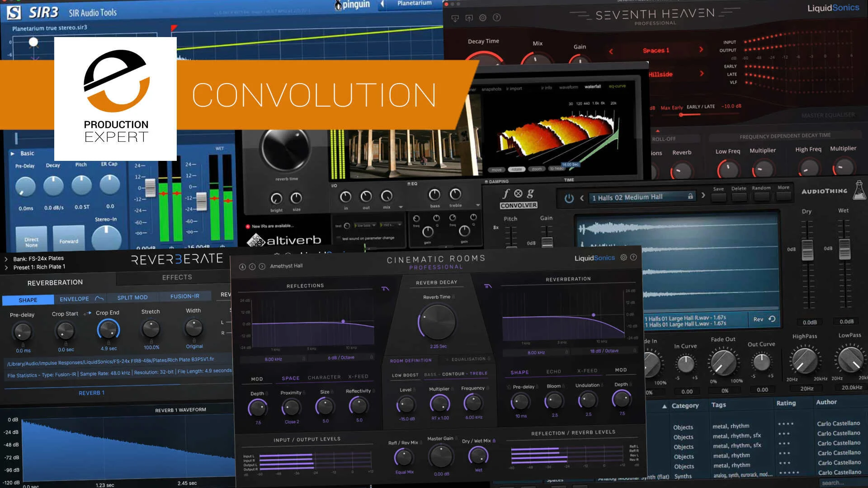Click the Seventh Heaven preset upload icon
The height and width of the screenshot is (488, 868).
click(x=469, y=18)
